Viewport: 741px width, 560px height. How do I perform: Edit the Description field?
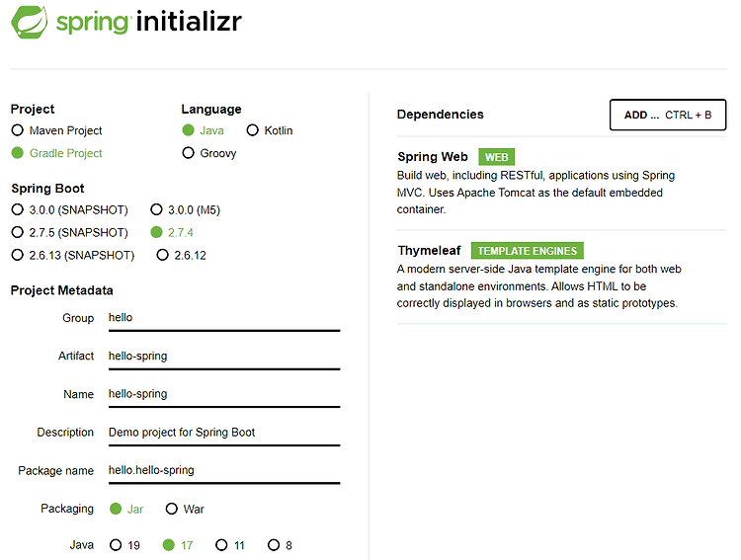(x=224, y=434)
